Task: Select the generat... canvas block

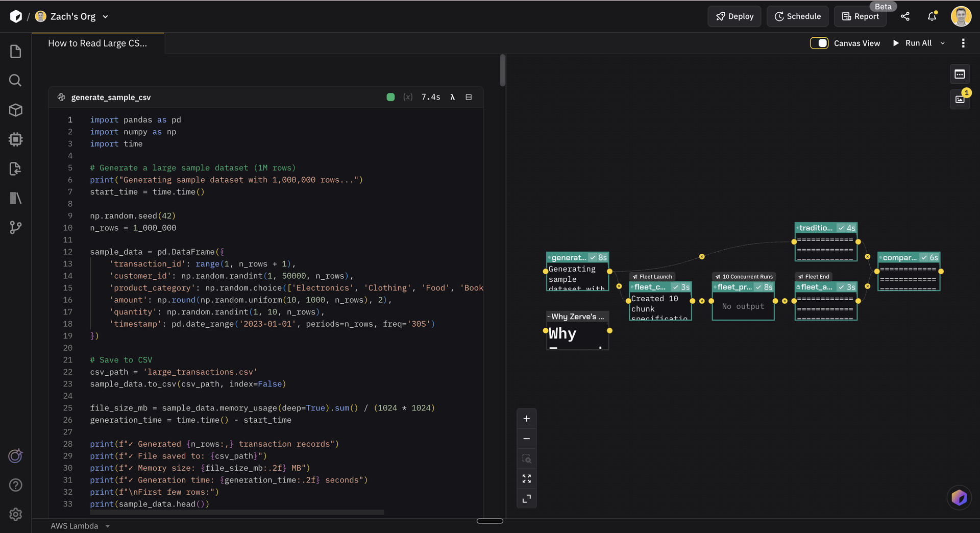Action: click(x=577, y=272)
